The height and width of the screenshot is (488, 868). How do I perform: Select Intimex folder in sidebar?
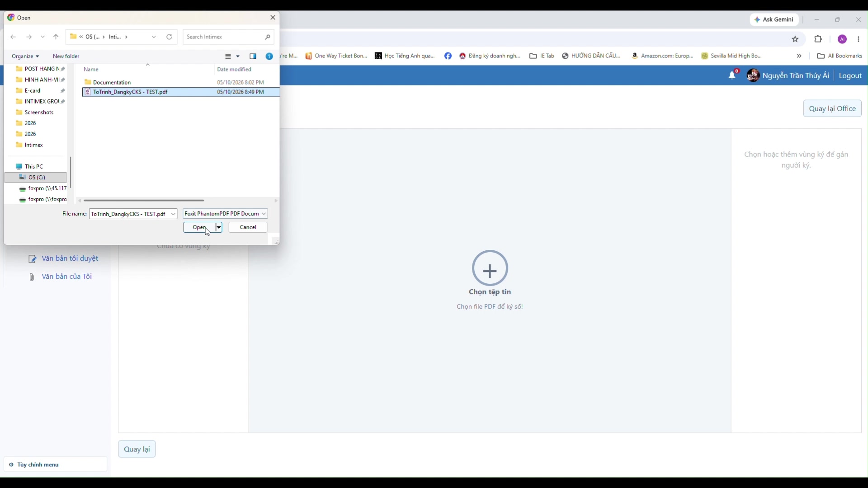click(x=29, y=145)
